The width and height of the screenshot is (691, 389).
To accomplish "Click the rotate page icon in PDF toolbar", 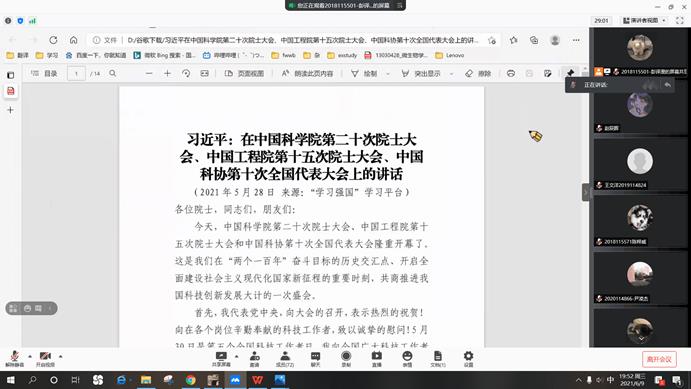I will coord(186,74).
